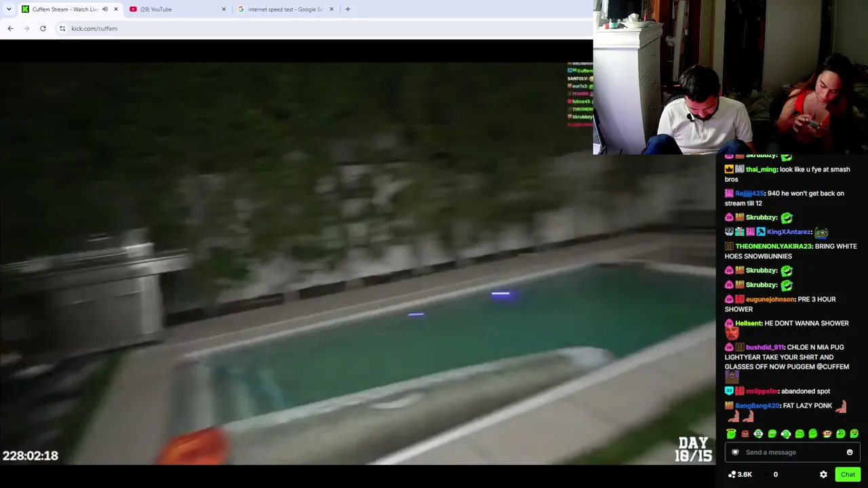This screenshot has height=488, width=868.
Task: Mute the Cuffem Stream tab audio
Action: (x=105, y=9)
